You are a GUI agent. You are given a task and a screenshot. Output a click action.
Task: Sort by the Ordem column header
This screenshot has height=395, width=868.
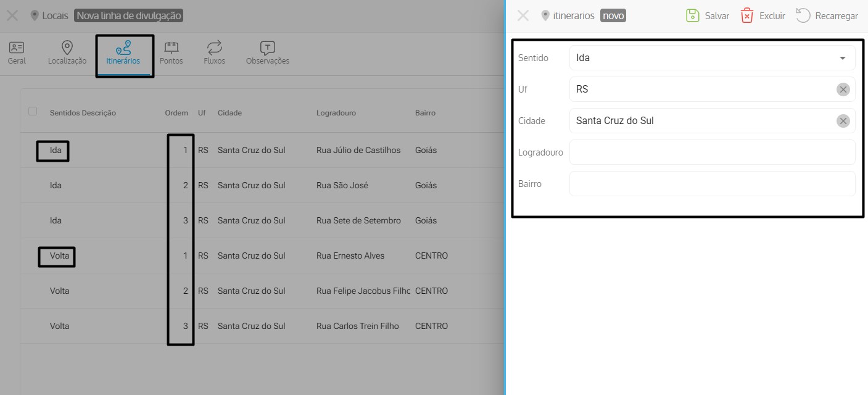[176, 113]
